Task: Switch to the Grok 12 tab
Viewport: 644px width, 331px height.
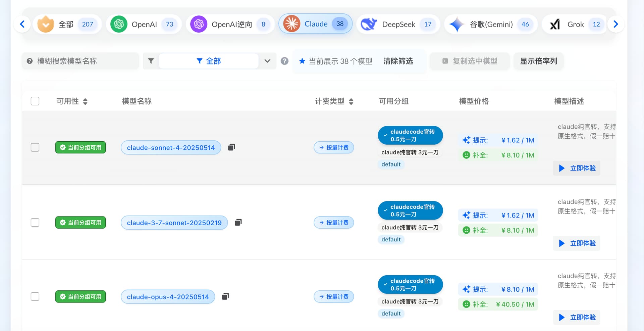Action: tap(574, 24)
